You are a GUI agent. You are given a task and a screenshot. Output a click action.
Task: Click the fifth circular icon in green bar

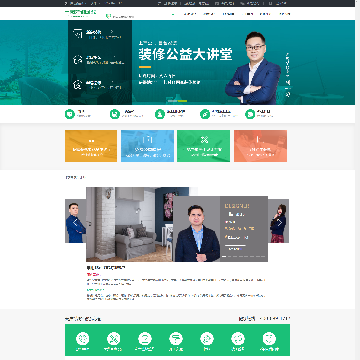(207, 339)
